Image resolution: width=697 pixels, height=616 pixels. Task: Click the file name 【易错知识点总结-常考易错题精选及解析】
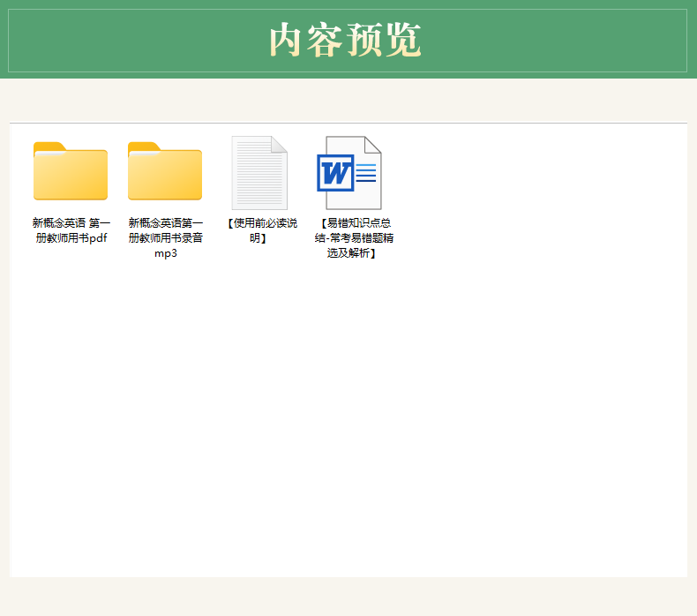[354, 238]
